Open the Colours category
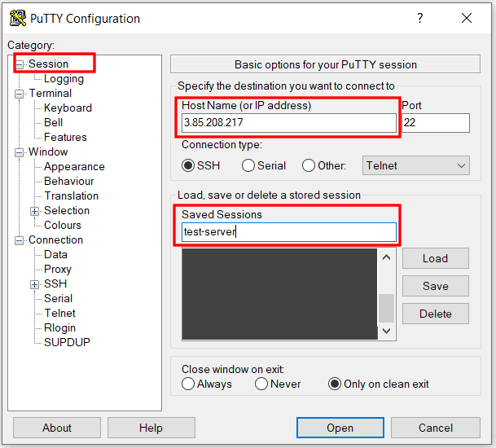 (63, 225)
